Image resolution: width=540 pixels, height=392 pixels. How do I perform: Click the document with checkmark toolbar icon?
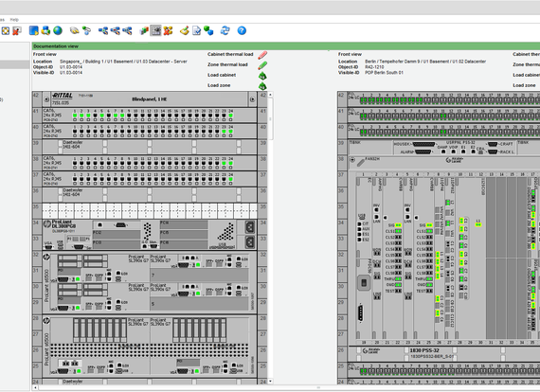(196, 31)
